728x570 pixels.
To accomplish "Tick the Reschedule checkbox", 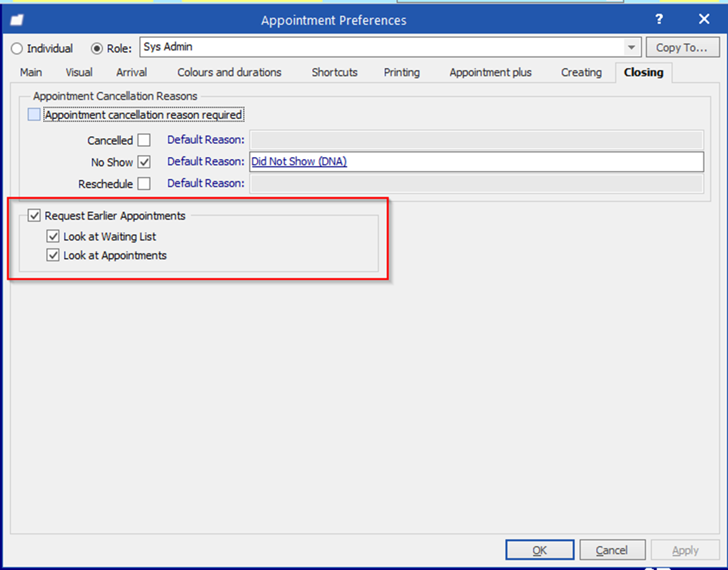I will (x=144, y=184).
